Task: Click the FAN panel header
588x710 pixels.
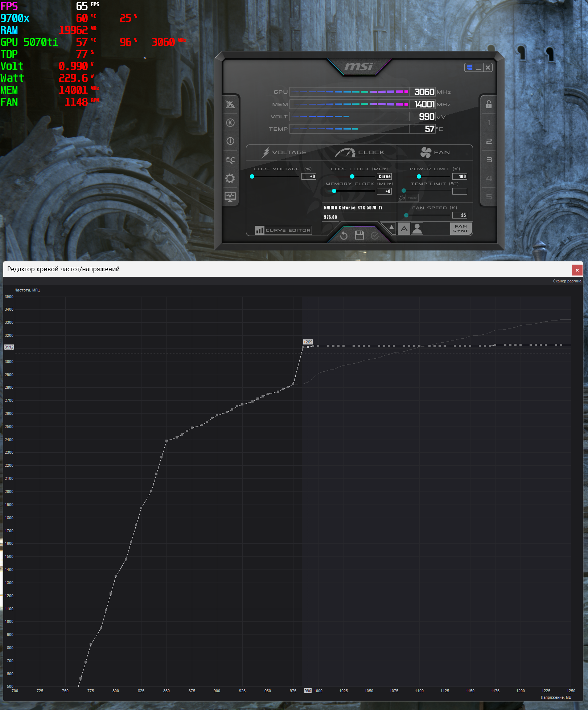Action: pyautogui.click(x=435, y=152)
